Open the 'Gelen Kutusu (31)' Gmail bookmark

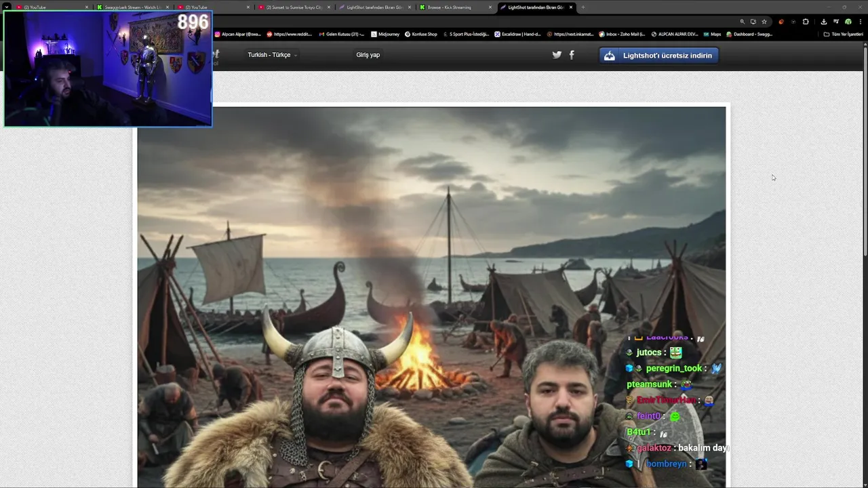point(342,34)
